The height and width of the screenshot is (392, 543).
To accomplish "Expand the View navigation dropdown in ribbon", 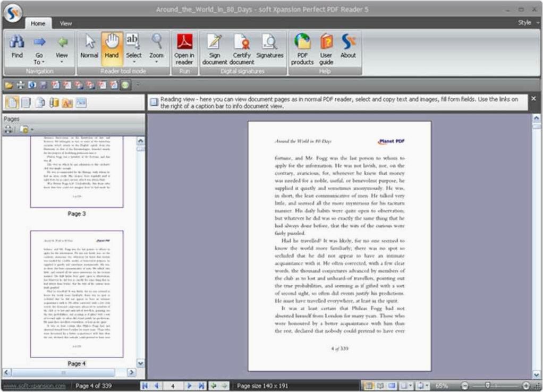I will tap(62, 48).
